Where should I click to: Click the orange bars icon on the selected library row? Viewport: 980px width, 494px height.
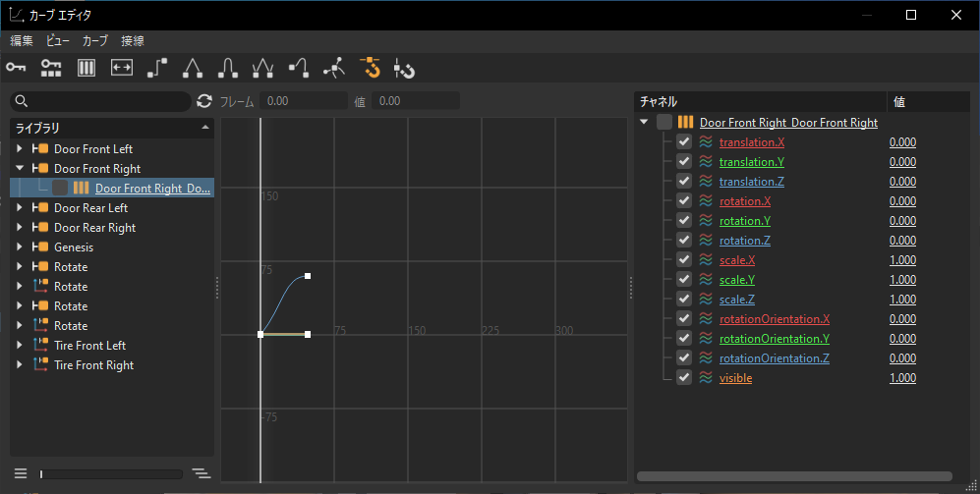pyautogui.click(x=81, y=188)
